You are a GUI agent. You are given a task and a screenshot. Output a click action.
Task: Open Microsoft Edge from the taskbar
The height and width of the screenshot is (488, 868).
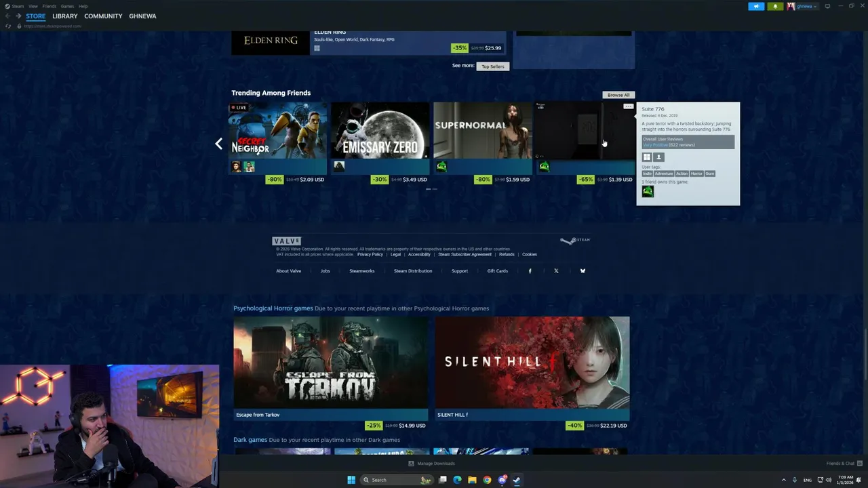pyautogui.click(x=457, y=480)
